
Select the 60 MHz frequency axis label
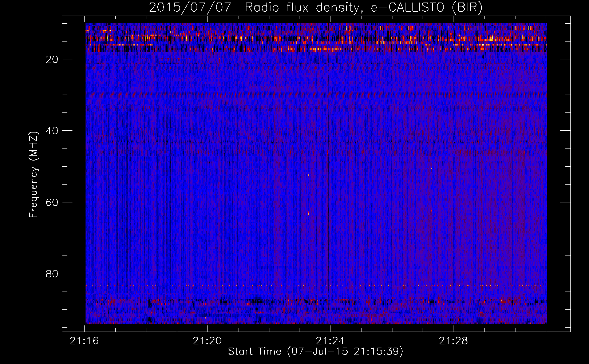click(x=52, y=202)
